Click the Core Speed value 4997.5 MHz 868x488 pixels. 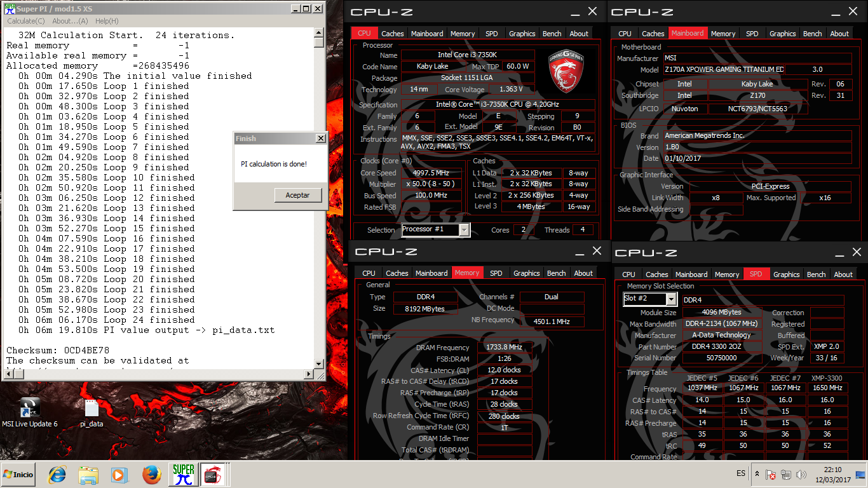pyautogui.click(x=430, y=173)
